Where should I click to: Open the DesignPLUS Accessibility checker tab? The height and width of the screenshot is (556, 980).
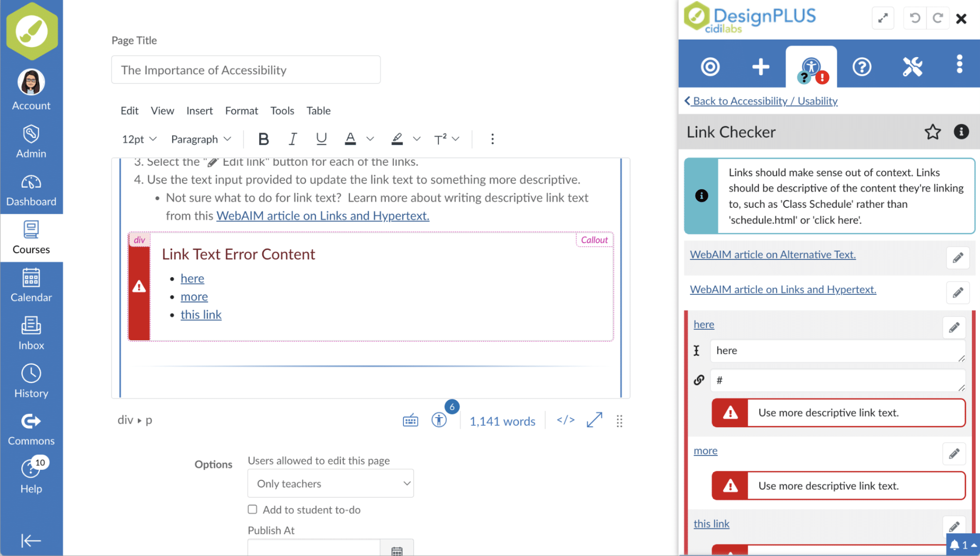811,67
